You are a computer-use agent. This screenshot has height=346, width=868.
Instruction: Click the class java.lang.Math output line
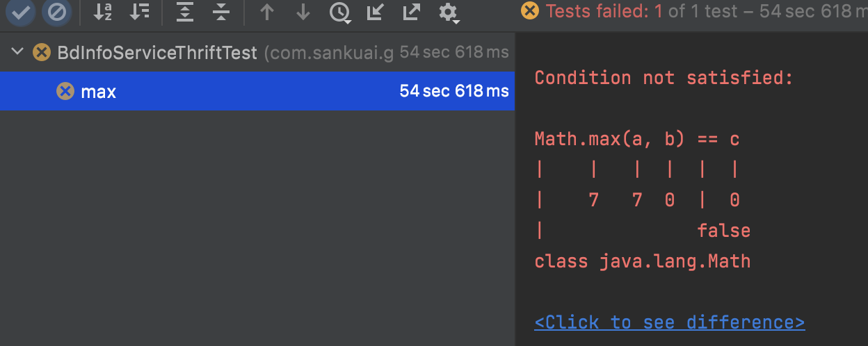pyautogui.click(x=643, y=261)
